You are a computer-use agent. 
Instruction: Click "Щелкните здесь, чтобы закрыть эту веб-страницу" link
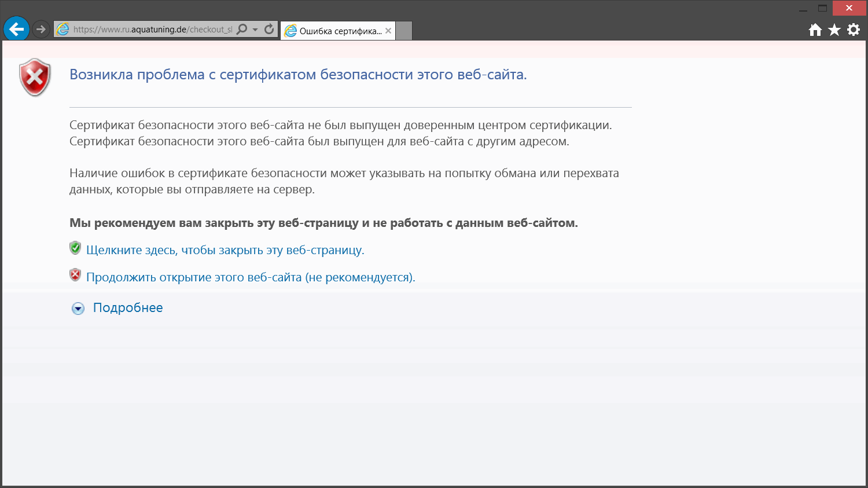pyautogui.click(x=225, y=250)
